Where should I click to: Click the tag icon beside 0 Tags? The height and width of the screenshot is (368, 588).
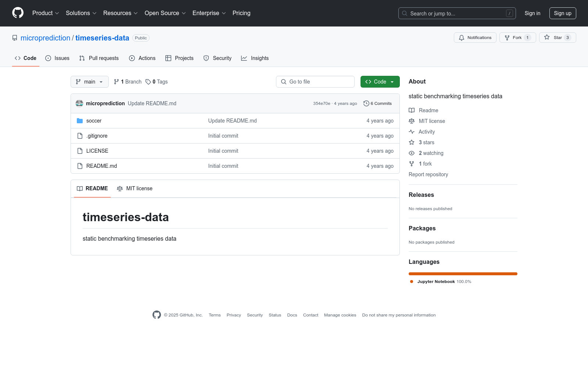point(148,82)
